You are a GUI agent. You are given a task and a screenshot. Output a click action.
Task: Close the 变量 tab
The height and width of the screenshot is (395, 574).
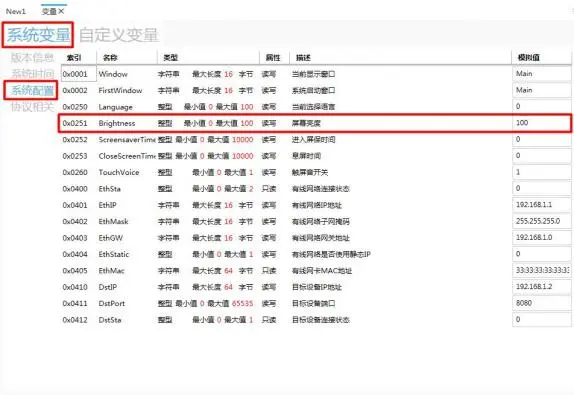tap(61, 11)
